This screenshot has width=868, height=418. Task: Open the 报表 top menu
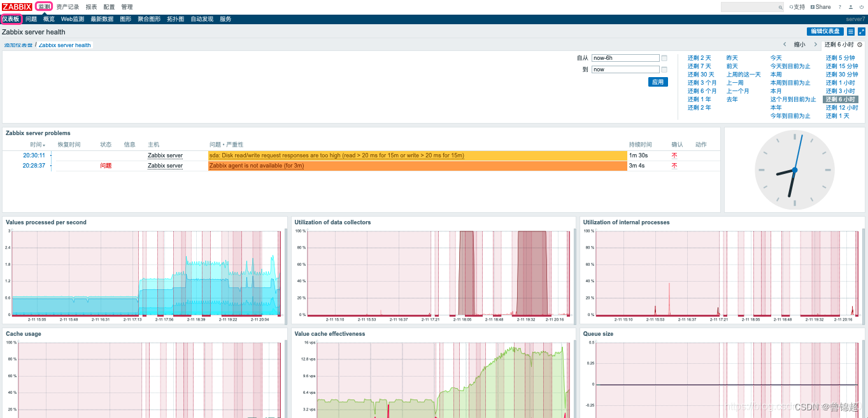91,7
